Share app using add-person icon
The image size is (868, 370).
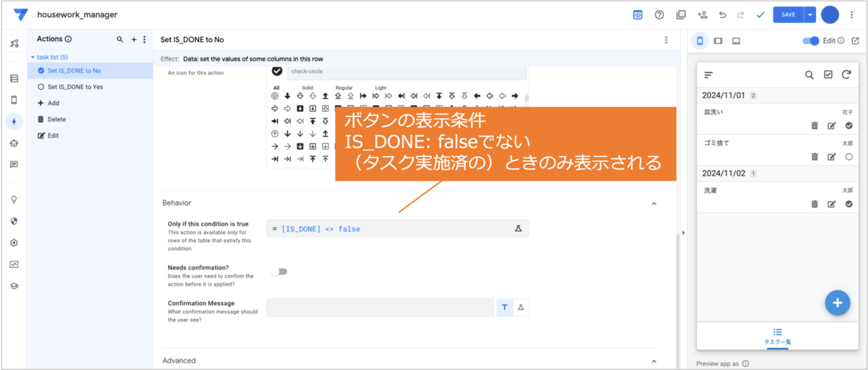702,14
